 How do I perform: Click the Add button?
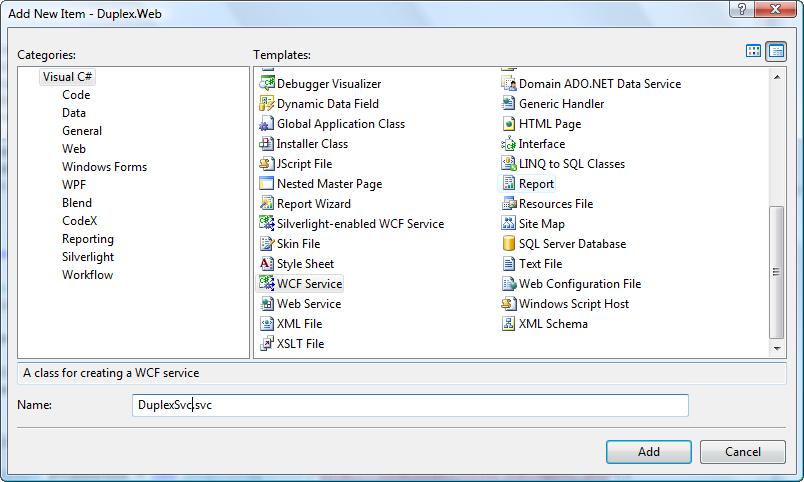[649, 452]
